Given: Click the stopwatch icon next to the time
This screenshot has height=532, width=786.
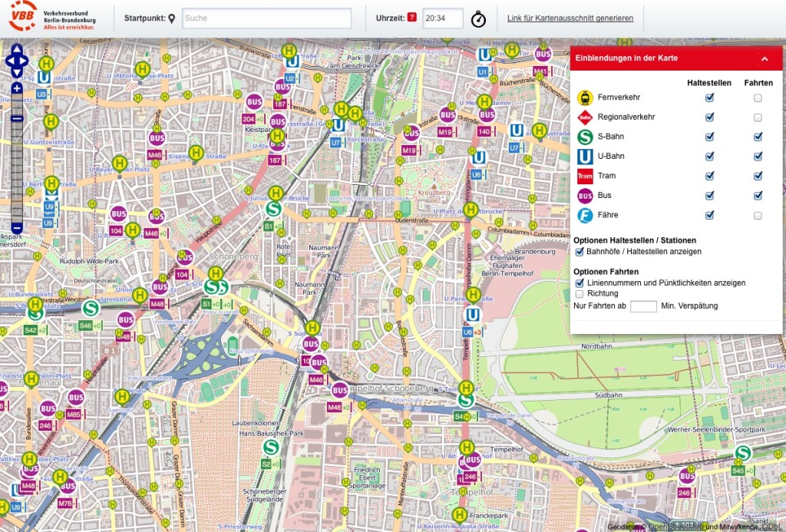Looking at the screenshot, I should [x=478, y=19].
